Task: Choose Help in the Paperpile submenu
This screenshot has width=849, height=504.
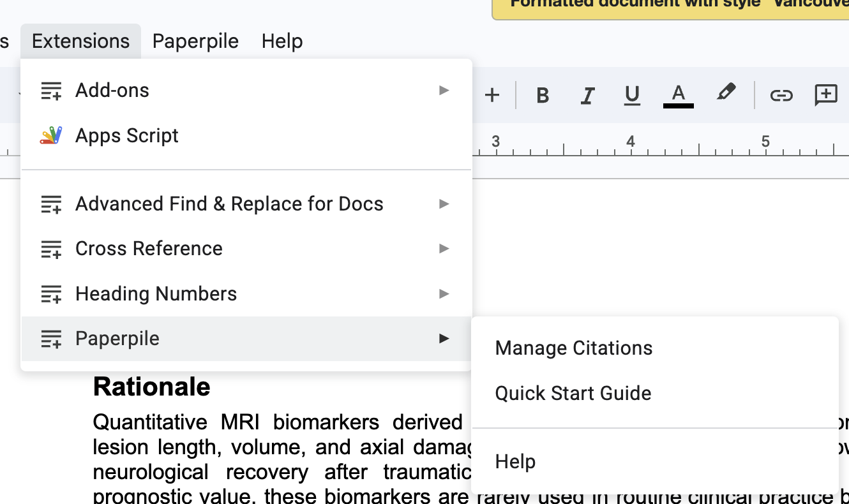Action: pos(515,461)
